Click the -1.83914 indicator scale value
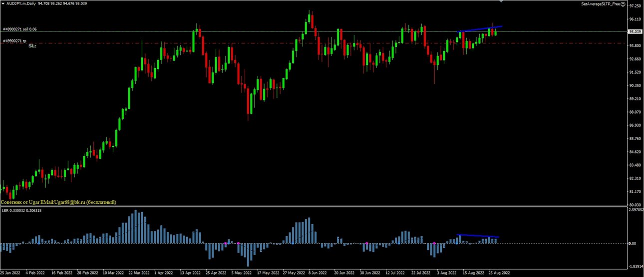Viewport: 644px width, 277px height. (x=635, y=266)
